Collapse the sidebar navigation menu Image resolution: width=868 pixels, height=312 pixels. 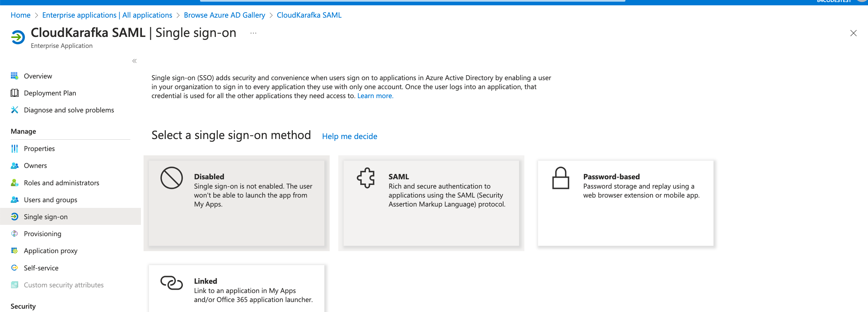(x=135, y=61)
